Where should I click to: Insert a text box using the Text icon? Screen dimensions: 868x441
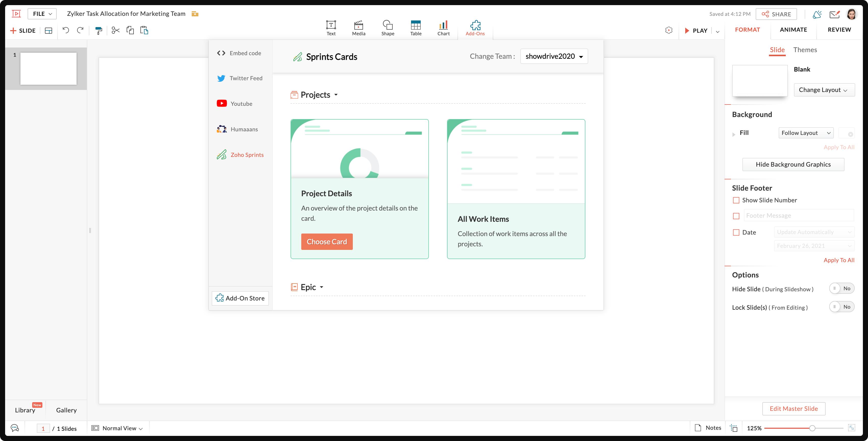click(x=331, y=28)
